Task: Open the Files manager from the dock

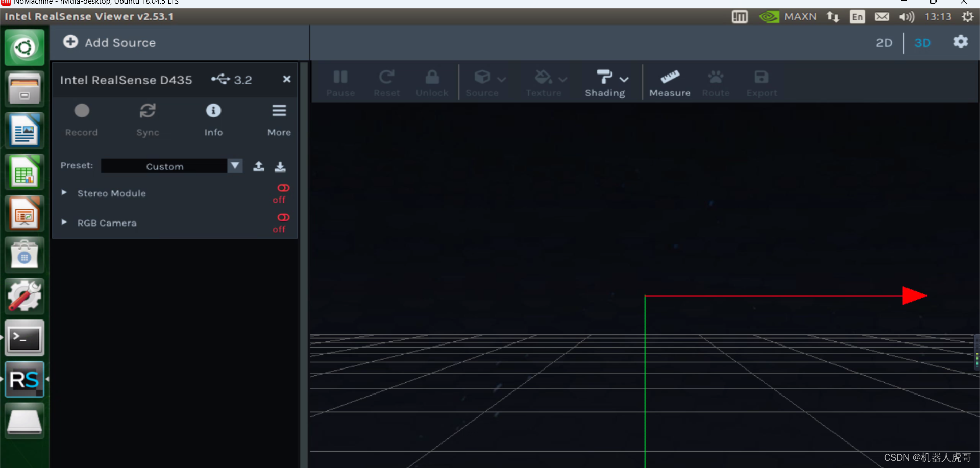Action: (24, 88)
